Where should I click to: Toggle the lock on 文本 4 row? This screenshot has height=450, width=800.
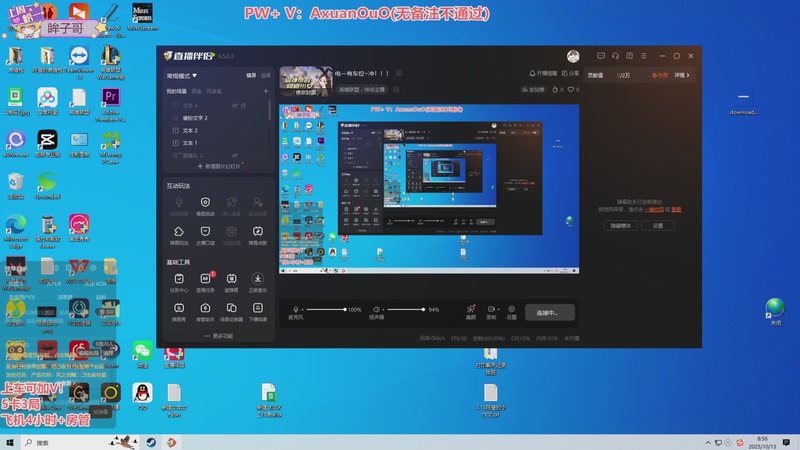243,106
